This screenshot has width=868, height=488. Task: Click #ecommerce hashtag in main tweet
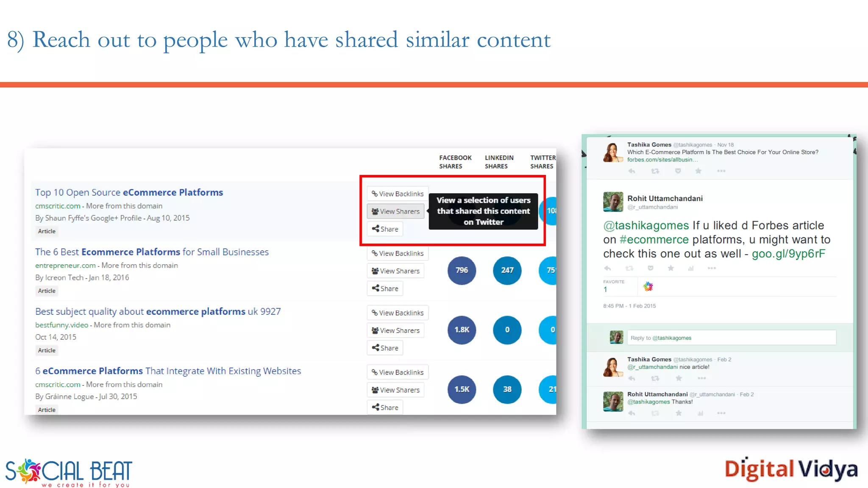[654, 240]
